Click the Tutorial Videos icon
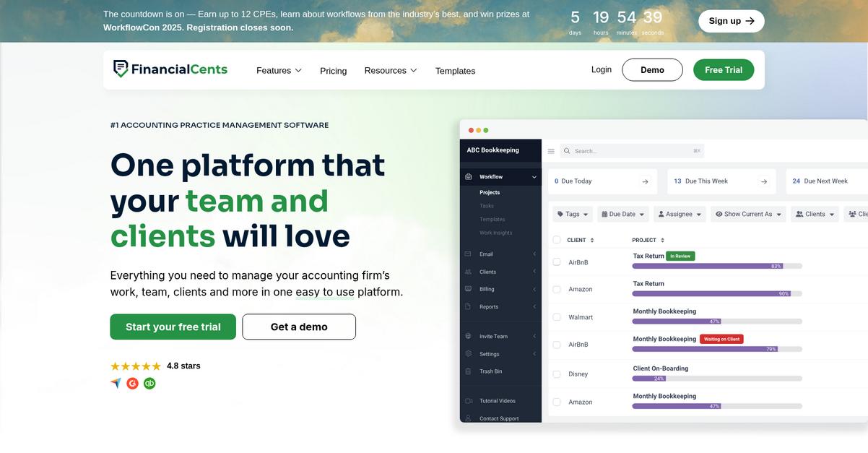Image resolution: width=868 pixels, height=453 pixels. tap(467, 400)
